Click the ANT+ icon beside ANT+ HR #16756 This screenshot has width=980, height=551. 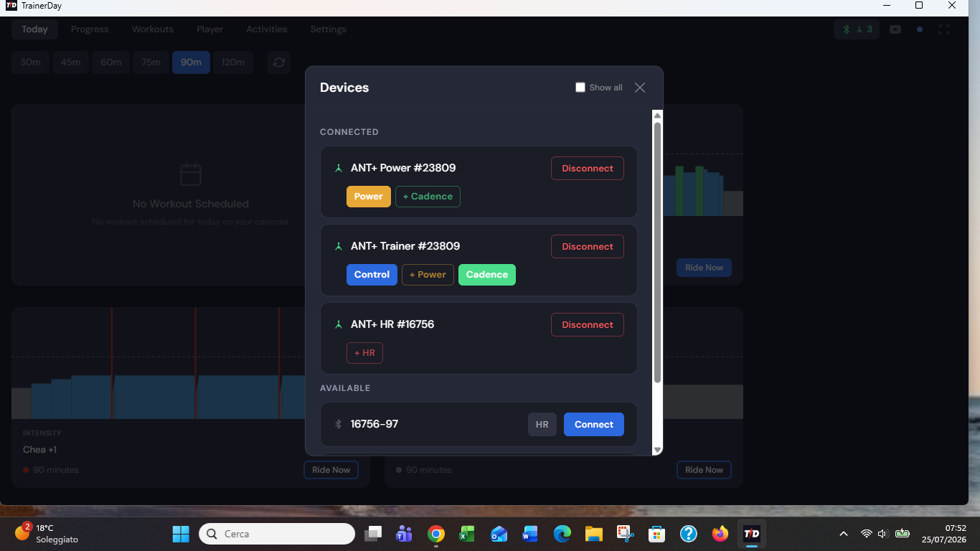339,325
